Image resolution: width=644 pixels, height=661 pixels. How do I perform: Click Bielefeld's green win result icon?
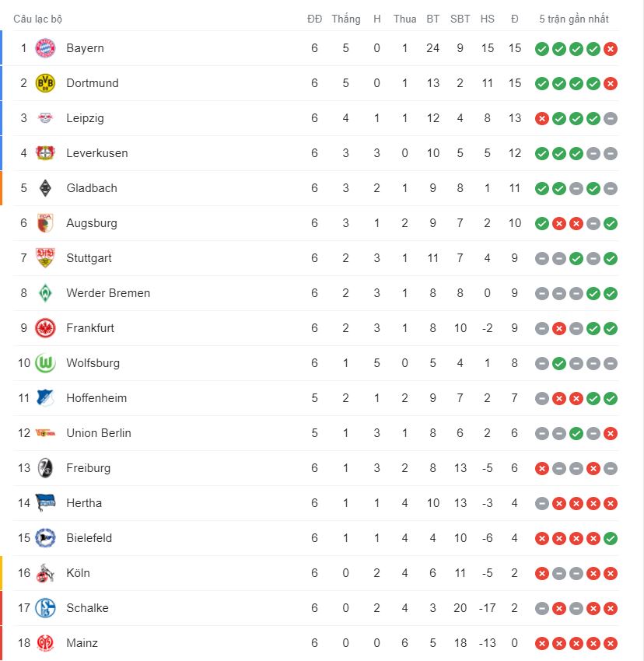[x=611, y=538]
